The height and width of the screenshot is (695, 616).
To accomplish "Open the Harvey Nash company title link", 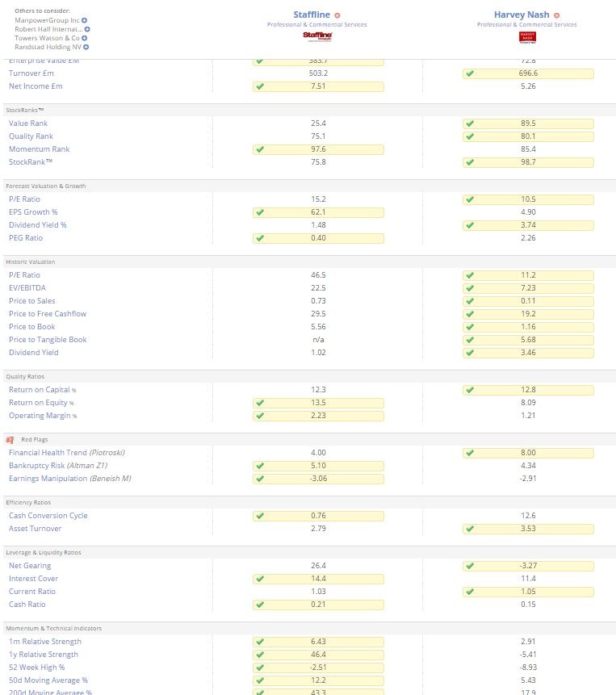I will tap(522, 15).
